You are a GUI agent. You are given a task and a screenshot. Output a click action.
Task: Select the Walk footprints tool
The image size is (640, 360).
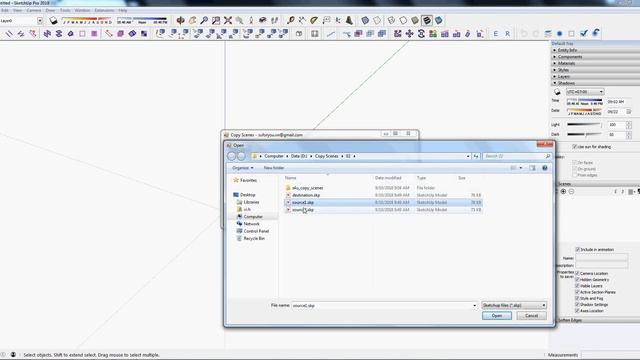point(275,20)
